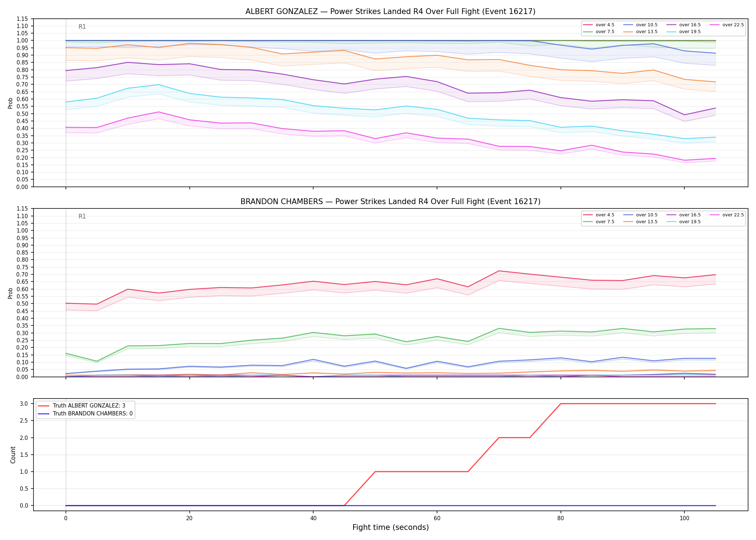Select 'over 13.5' legend entry in Gonzalez chart
This screenshot has width=756, height=540.
[640, 32]
